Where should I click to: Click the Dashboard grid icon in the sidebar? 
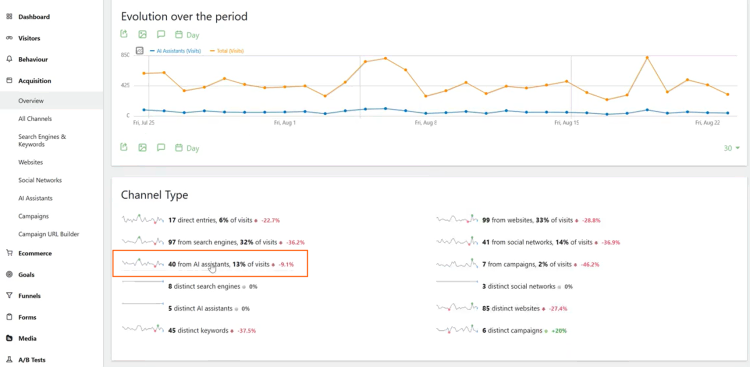pyautogui.click(x=9, y=17)
